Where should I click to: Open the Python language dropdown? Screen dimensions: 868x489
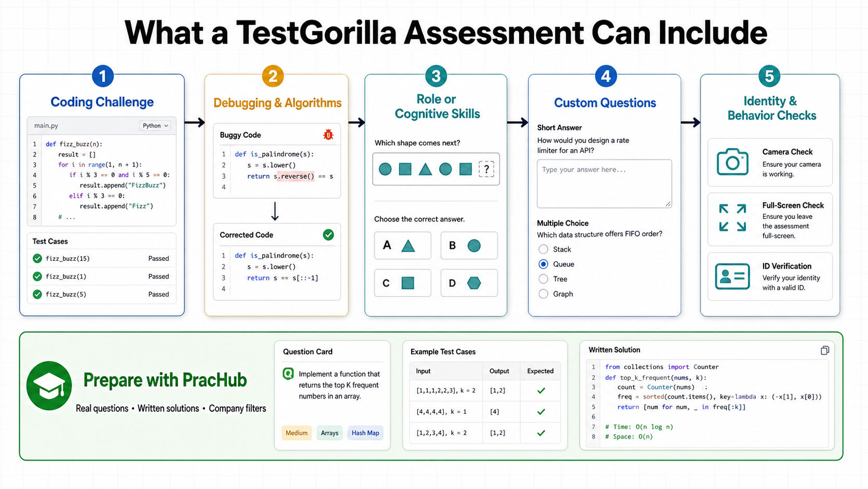(x=155, y=126)
